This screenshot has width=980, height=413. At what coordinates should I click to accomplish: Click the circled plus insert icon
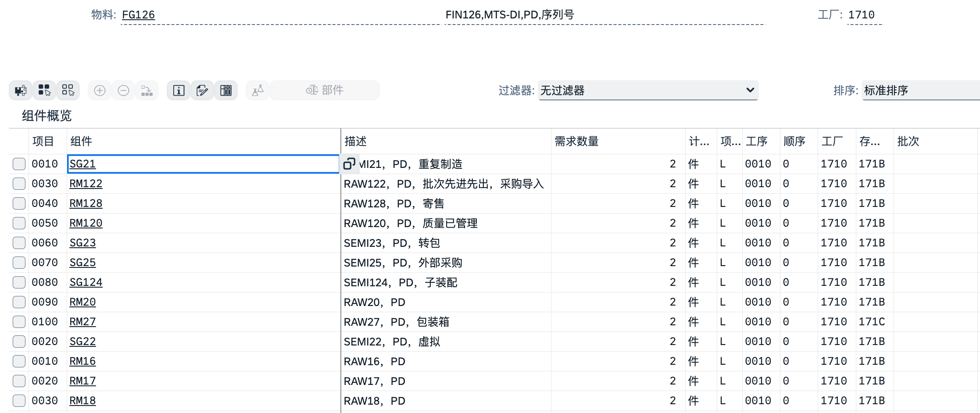(x=100, y=90)
